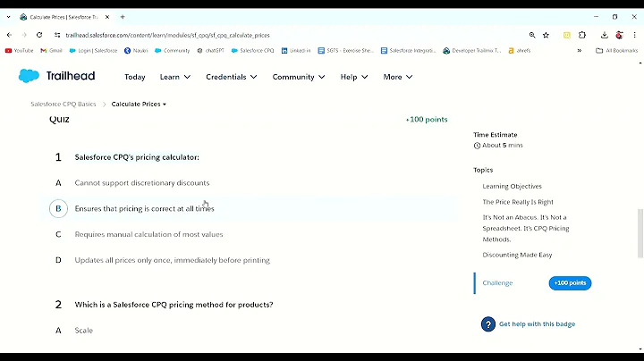Switch to the Calculate Prices browser tab
The height and width of the screenshot is (361, 644).
[64, 17]
